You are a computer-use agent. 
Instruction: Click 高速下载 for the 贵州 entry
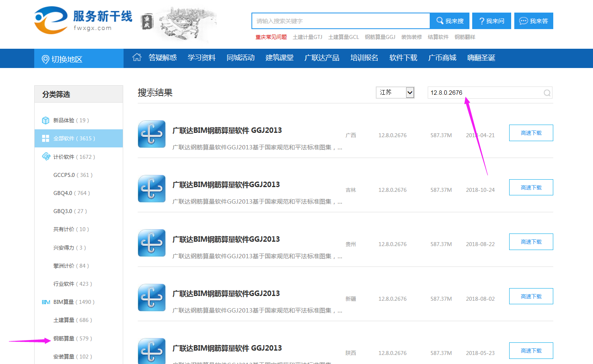click(531, 242)
